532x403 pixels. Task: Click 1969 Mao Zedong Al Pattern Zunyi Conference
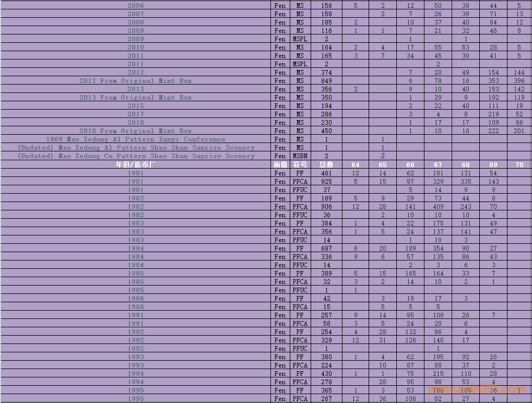(136, 139)
